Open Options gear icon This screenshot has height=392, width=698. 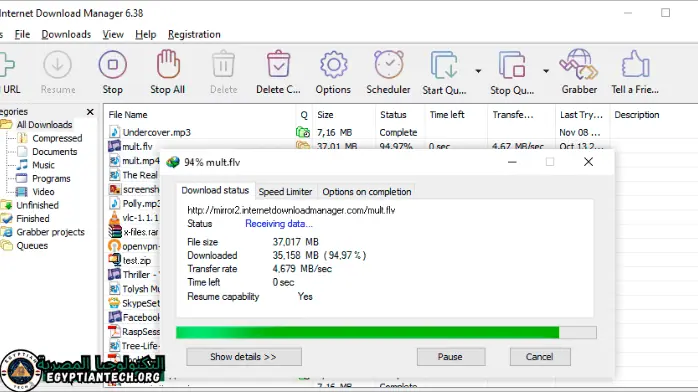click(x=333, y=65)
